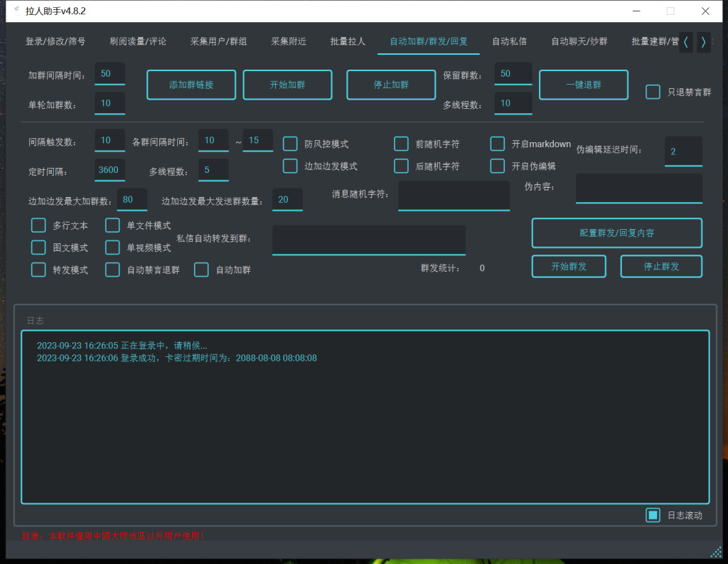The image size is (728, 564).
Task: Start joining groups with 开始加群
Action: [287, 85]
